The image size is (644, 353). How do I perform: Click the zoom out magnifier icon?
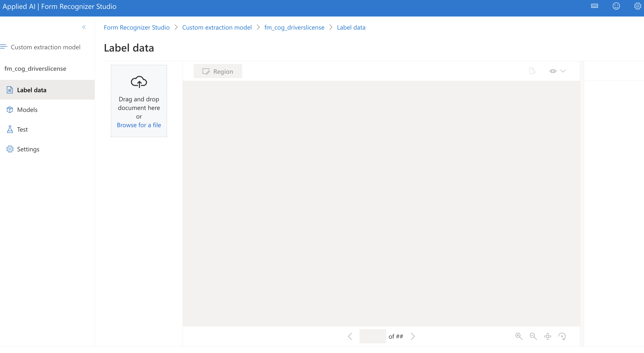(533, 336)
